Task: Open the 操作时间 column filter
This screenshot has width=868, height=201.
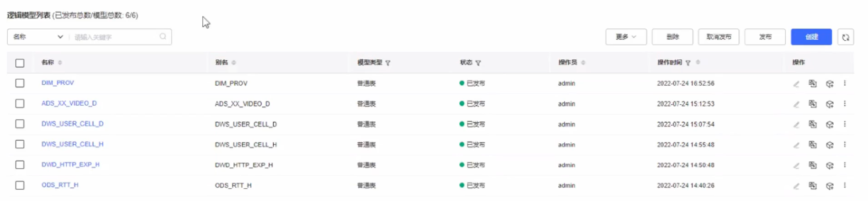Action: (x=688, y=63)
